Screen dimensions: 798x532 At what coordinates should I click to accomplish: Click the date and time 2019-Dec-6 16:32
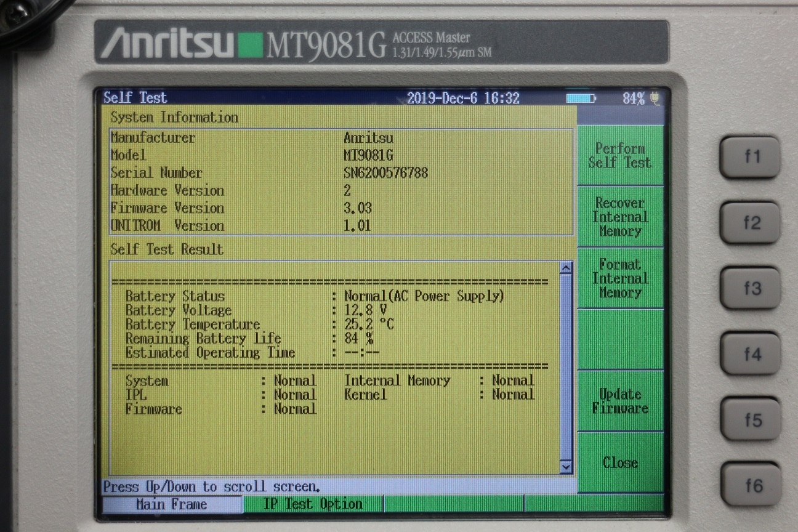tap(463, 98)
